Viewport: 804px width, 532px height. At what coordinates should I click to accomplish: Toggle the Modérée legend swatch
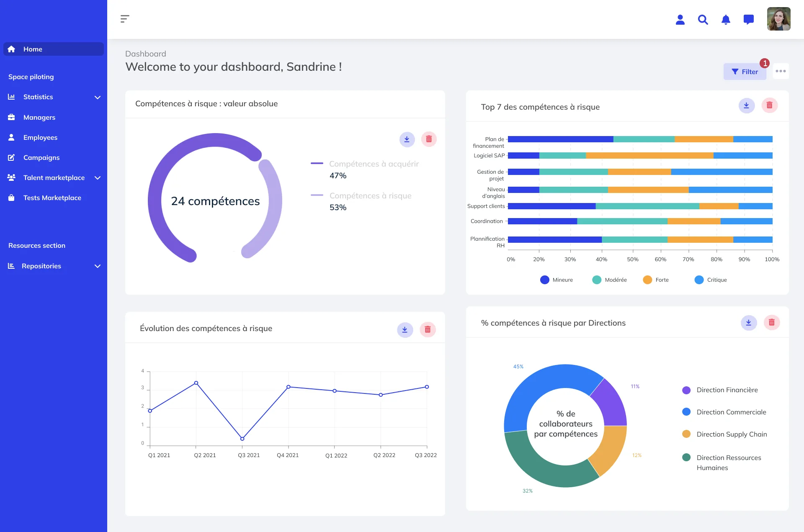click(x=597, y=280)
